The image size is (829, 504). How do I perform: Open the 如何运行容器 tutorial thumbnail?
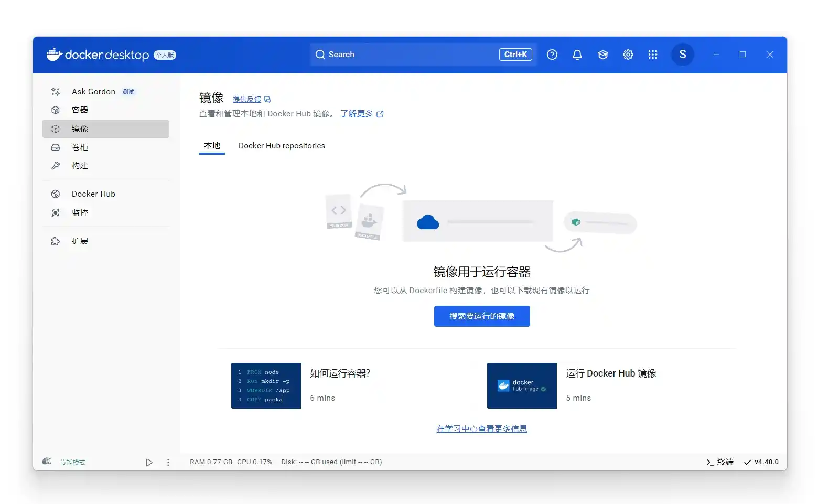[x=266, y=385]
